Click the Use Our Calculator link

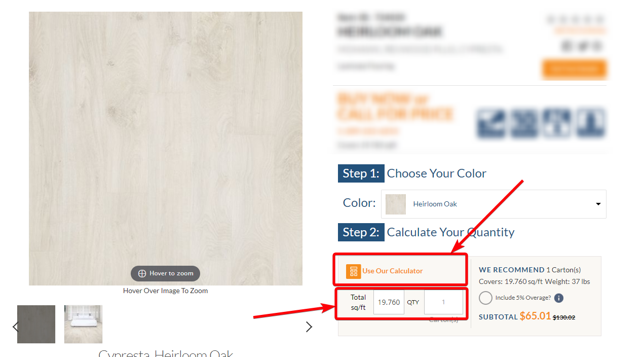pos(392,271)
